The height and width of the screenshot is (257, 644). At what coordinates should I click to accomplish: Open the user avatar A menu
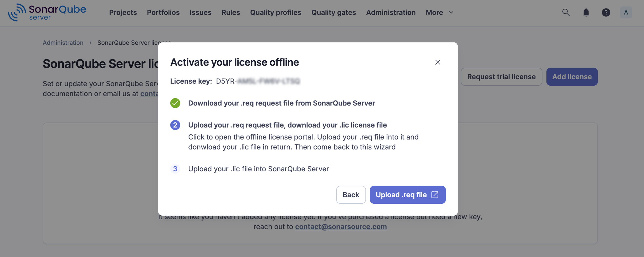[x=626, y=12]
